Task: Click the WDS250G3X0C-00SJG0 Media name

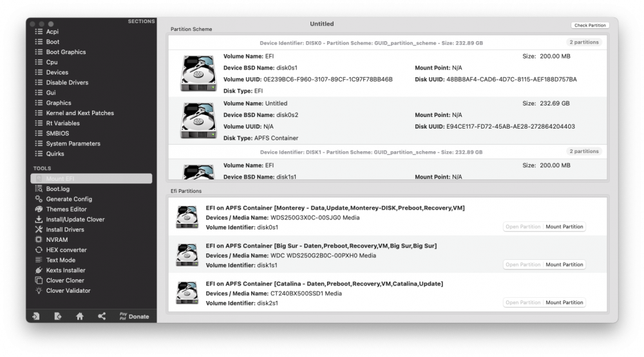Action: click(x=315, y=218)
